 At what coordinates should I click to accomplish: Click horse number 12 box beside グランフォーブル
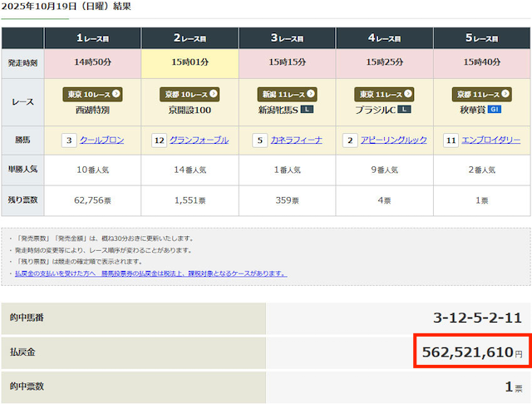(158, 140)
